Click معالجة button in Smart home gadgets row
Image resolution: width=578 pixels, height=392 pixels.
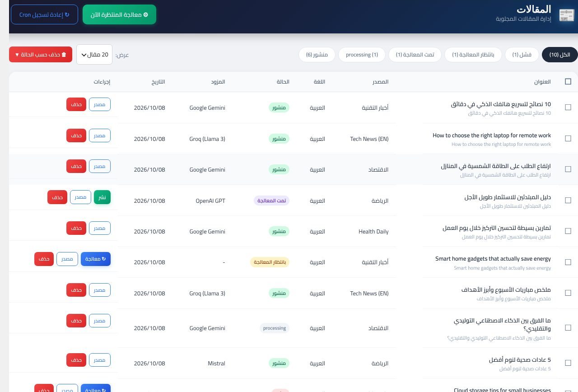[96, 259]
